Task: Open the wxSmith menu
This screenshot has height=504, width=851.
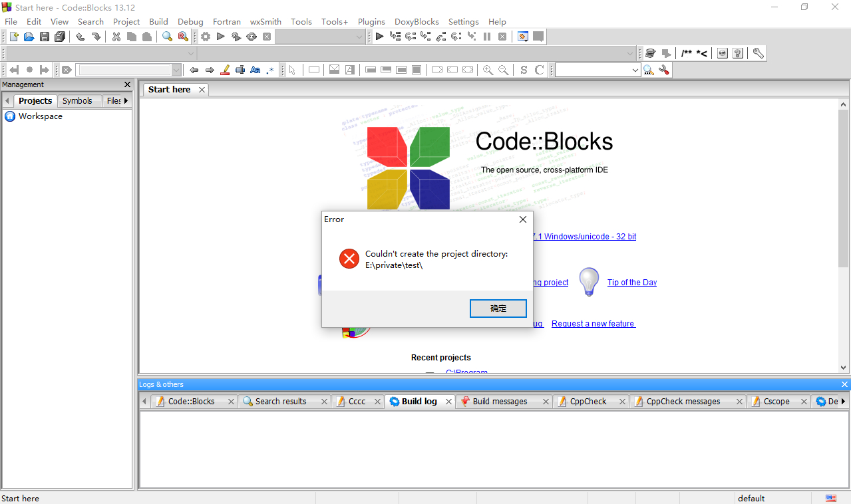Action: click(x=265, y=21)
